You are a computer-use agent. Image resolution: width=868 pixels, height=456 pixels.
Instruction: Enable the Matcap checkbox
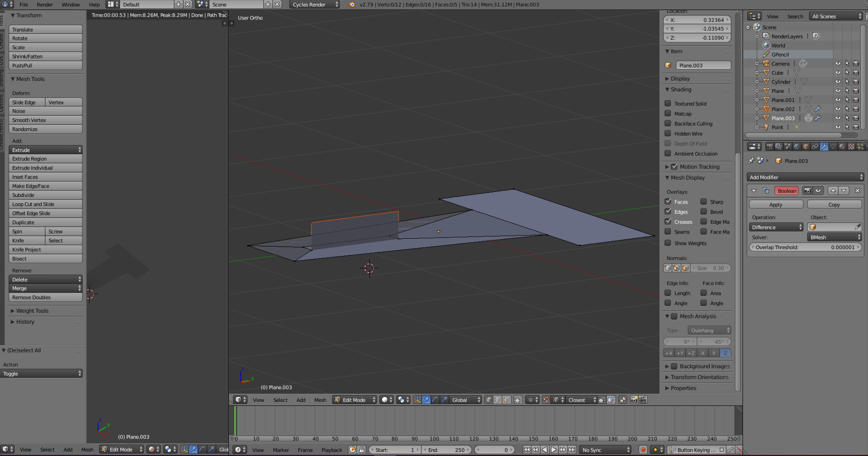668,114
